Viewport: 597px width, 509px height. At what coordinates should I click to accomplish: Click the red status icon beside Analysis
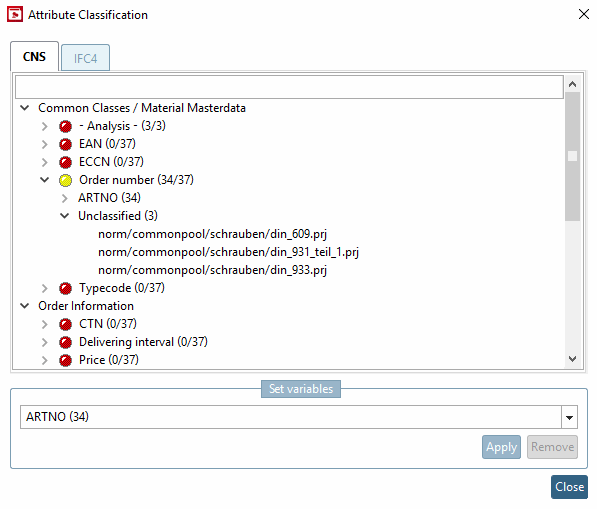click(x=65, y=126)
